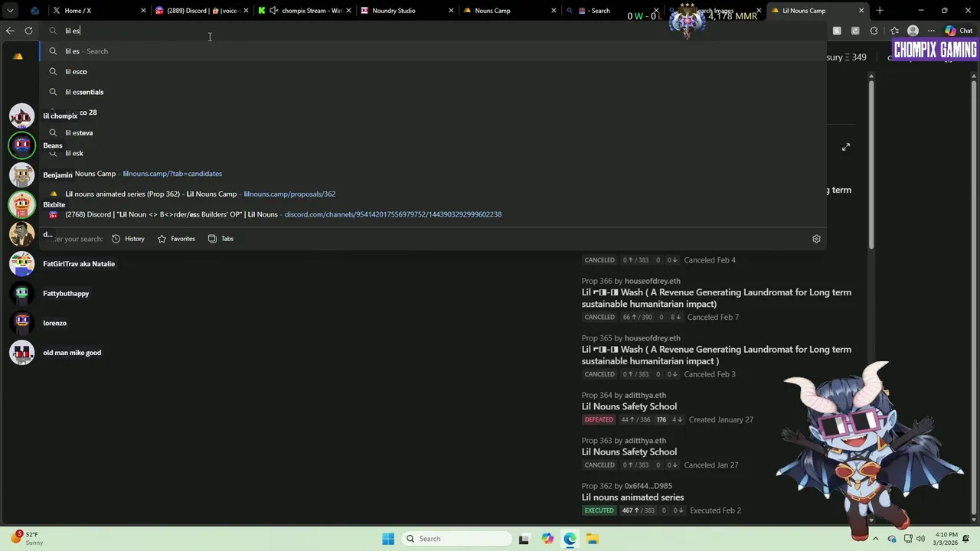Filter suggestions by History
The image size is (980, 551).
point(128,239)
